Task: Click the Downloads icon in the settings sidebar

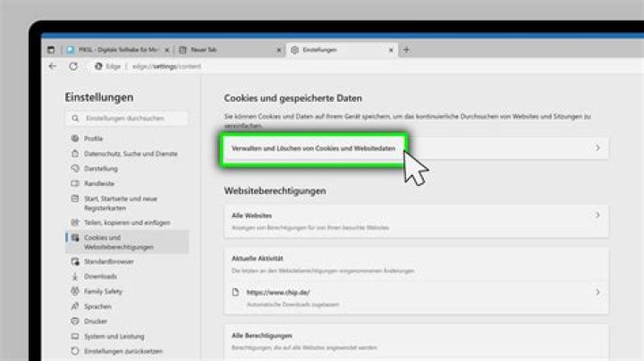Action: [72, 276]
